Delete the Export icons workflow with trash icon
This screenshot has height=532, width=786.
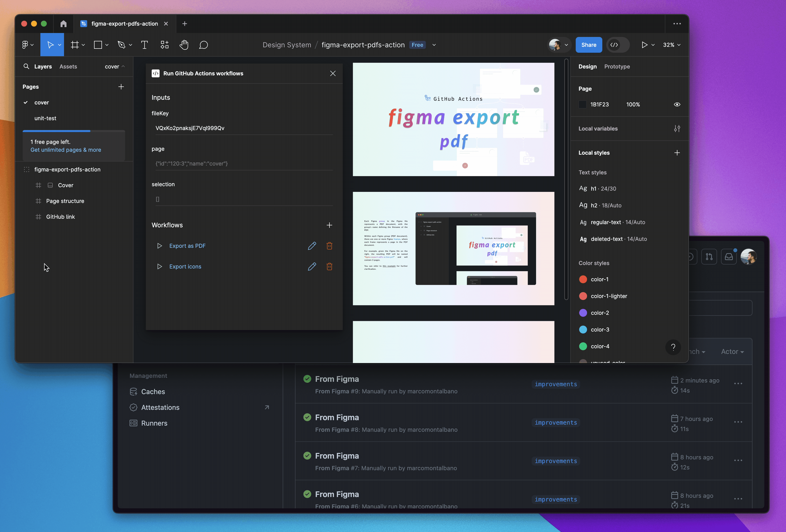click(329, 266)
